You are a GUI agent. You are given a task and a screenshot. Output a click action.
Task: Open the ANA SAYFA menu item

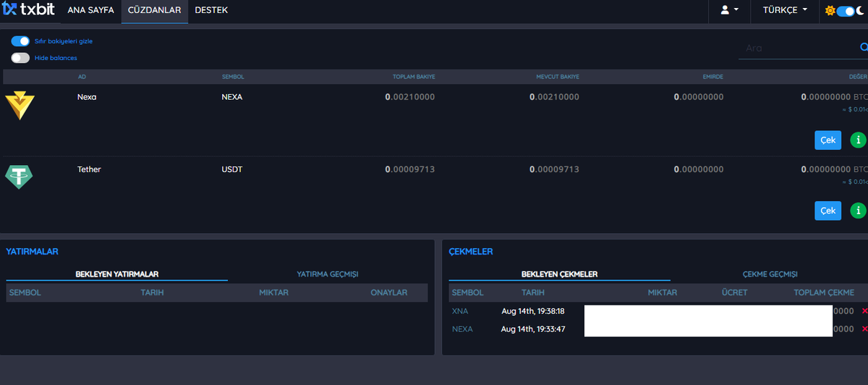90,11
